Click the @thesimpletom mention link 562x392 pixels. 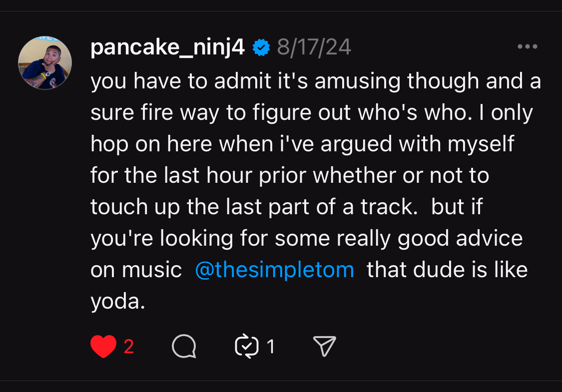pos(274,269)
